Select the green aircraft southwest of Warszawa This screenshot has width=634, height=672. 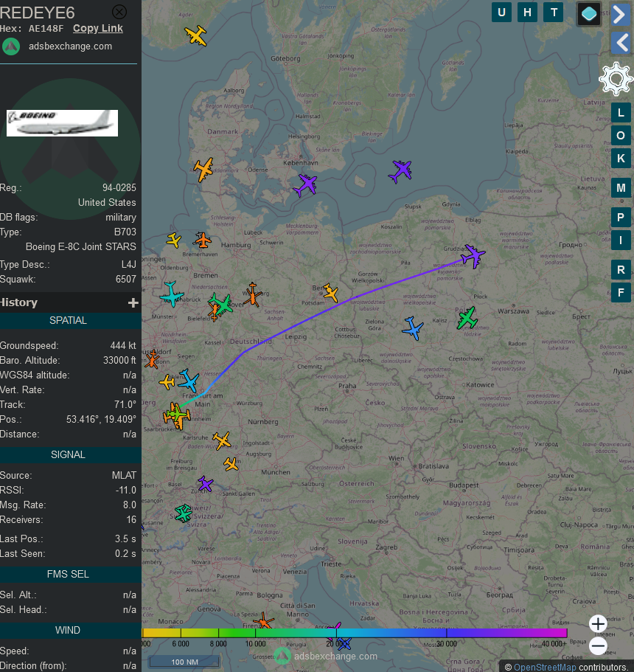tap(467, 319)
